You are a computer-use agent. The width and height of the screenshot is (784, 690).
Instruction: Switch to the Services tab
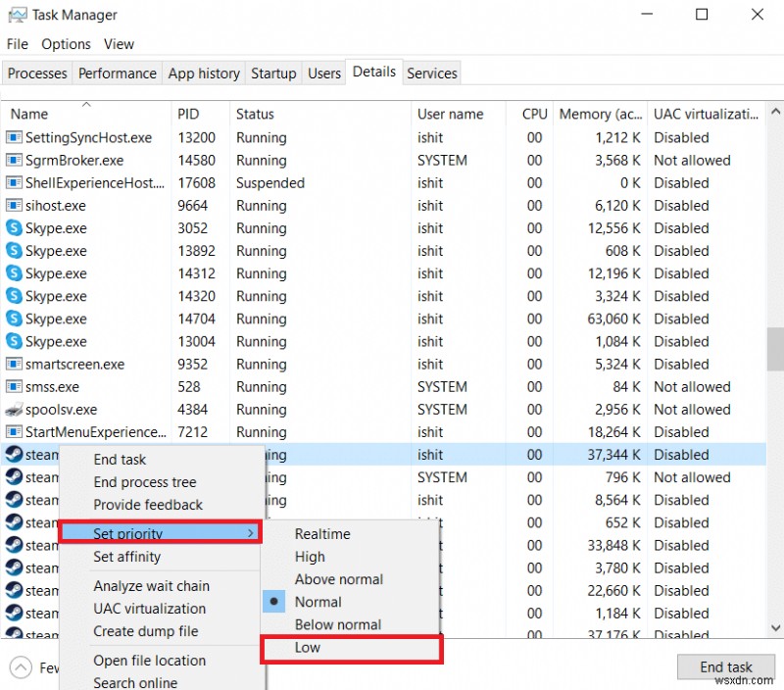[431, 73]
